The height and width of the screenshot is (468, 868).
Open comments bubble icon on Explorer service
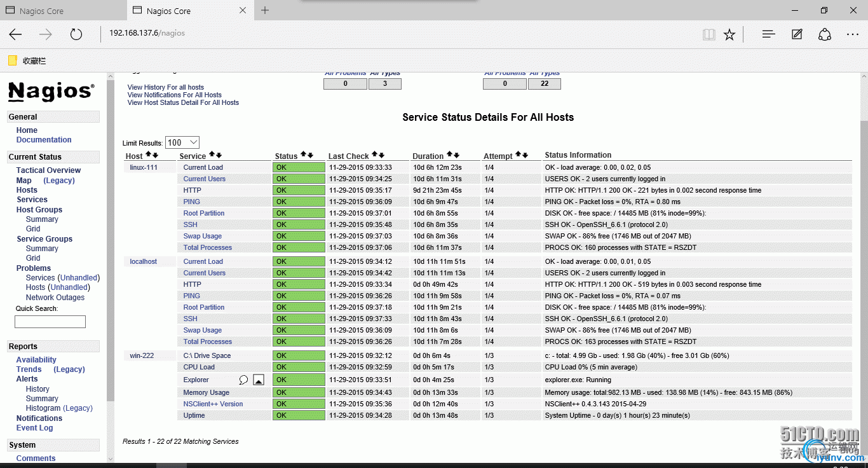tap(243, 380)
